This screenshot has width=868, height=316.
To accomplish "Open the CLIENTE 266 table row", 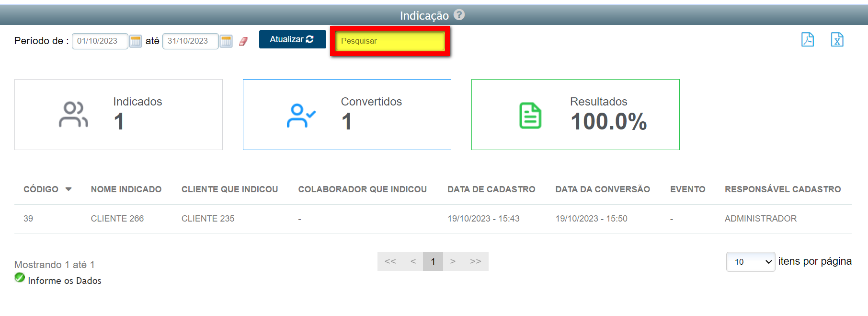I will (x=117, y=219).
